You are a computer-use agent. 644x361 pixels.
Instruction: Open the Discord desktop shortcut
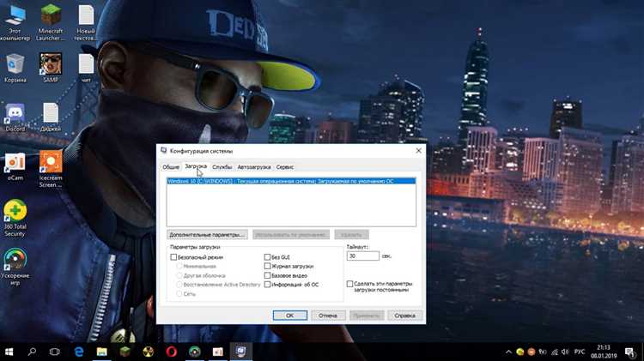point(15,117)
